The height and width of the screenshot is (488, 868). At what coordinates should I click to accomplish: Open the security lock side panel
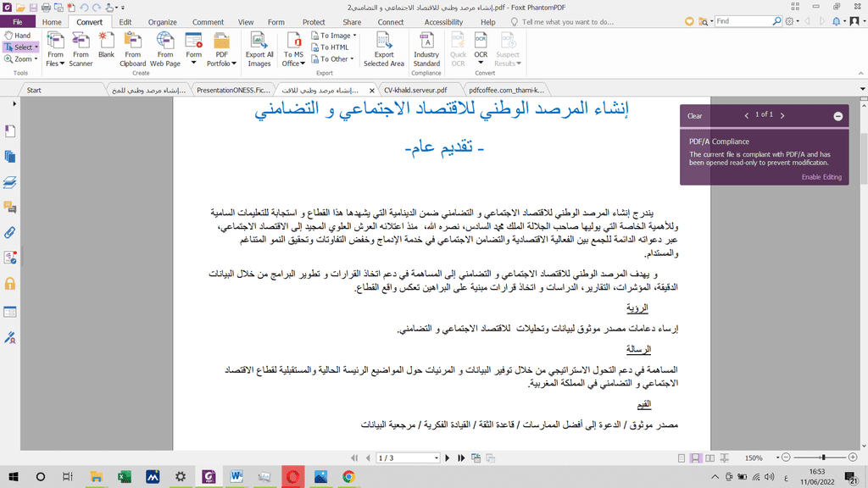click(x=10, y=284)
